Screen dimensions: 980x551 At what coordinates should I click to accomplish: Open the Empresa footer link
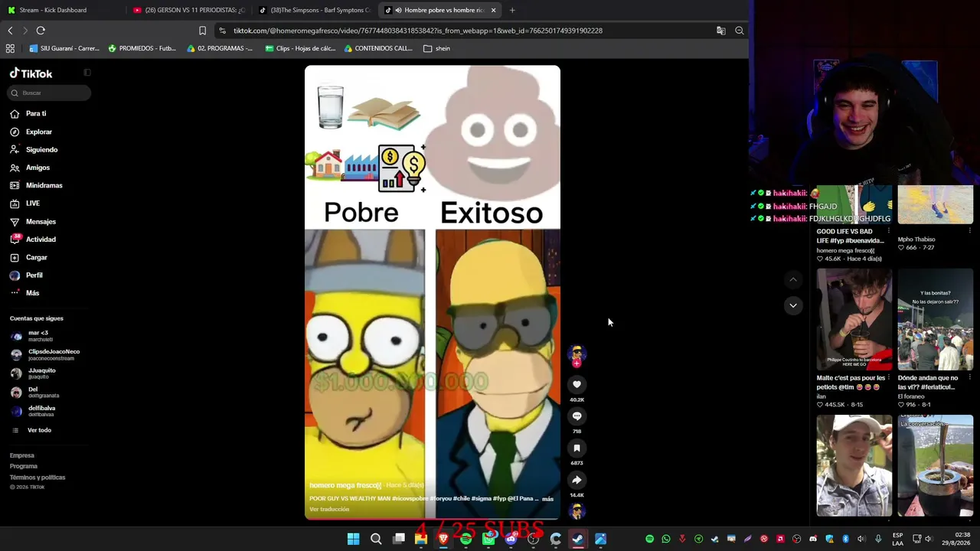pos(22,455)
